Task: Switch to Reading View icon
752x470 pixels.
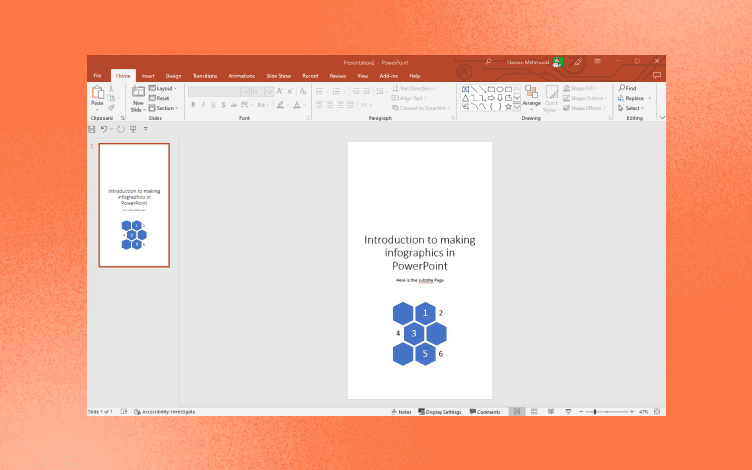Action: point(551,411)
